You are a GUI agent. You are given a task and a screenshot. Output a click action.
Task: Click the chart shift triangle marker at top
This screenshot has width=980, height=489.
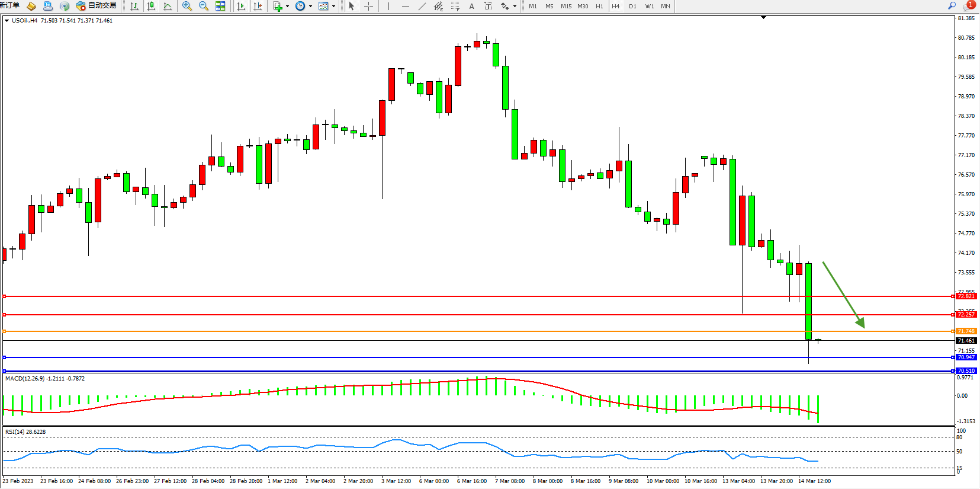pyautogui.click(x=763, y=17)
